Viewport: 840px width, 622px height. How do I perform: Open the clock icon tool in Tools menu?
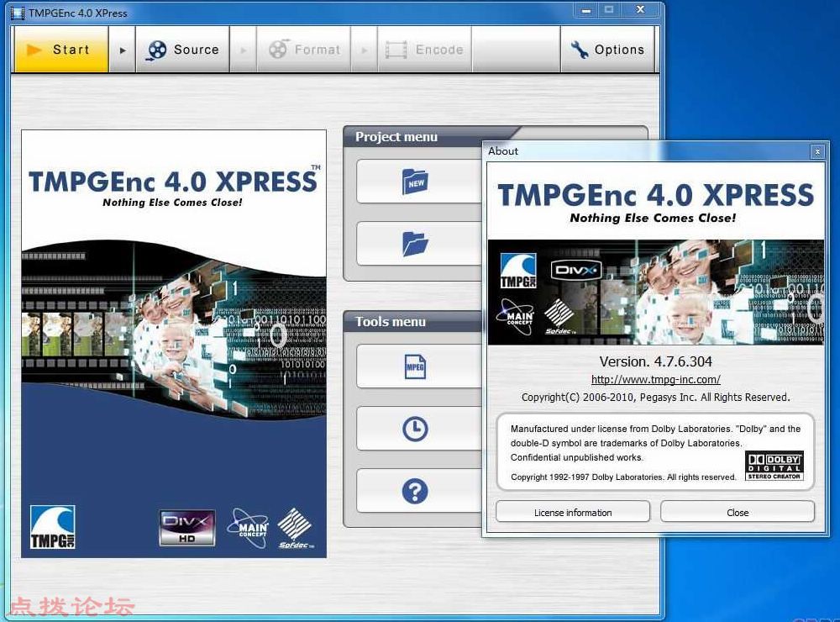415,429
